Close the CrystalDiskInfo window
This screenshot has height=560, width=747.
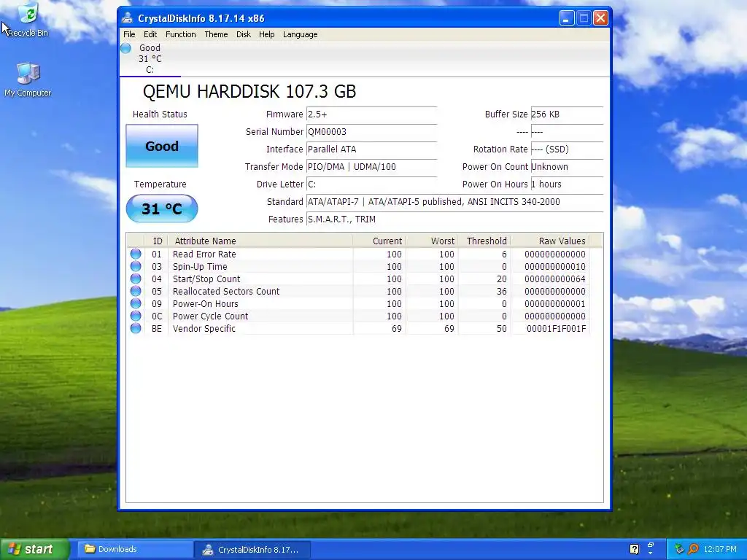click(x=600, y=18)
